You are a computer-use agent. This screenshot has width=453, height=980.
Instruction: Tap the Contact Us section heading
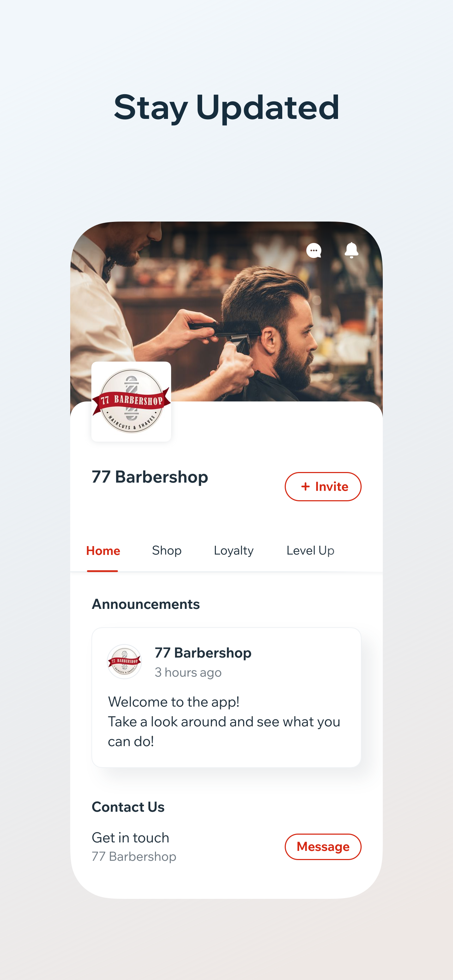(x=128, y=807)
